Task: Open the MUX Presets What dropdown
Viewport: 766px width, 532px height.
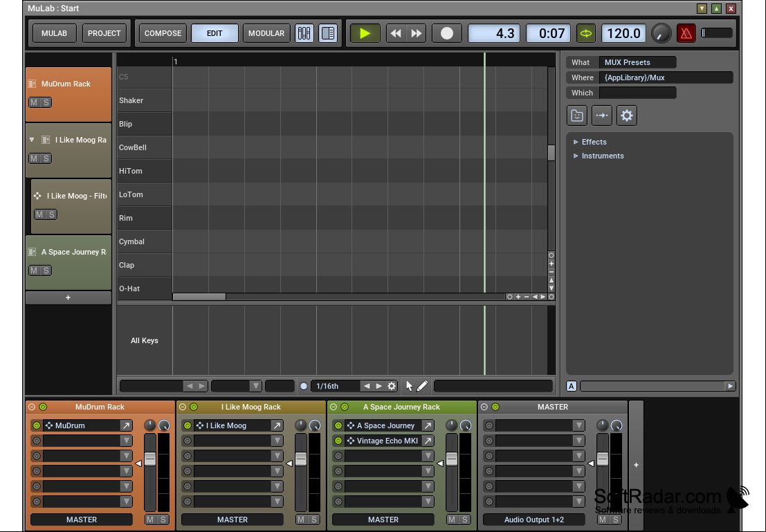Action: [x=637, y=62]
